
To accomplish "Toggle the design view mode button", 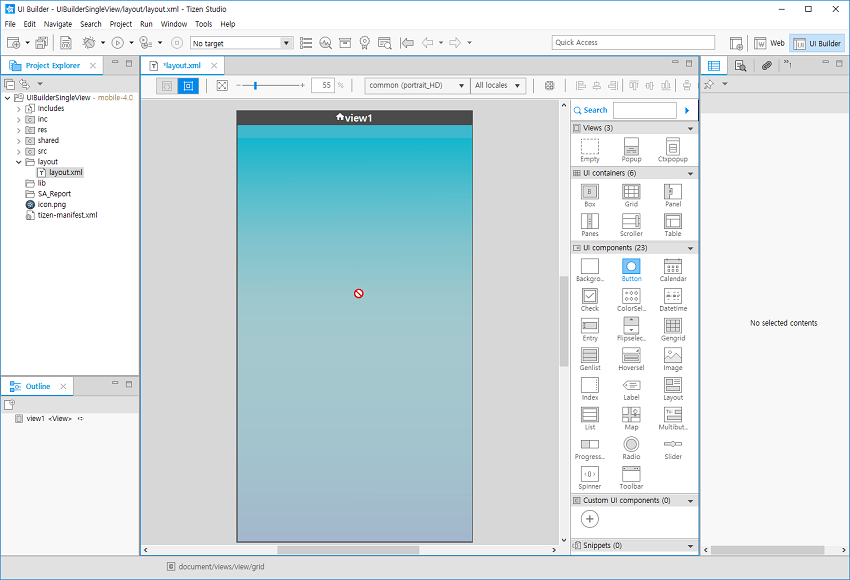I will click(x=188, y=86).
